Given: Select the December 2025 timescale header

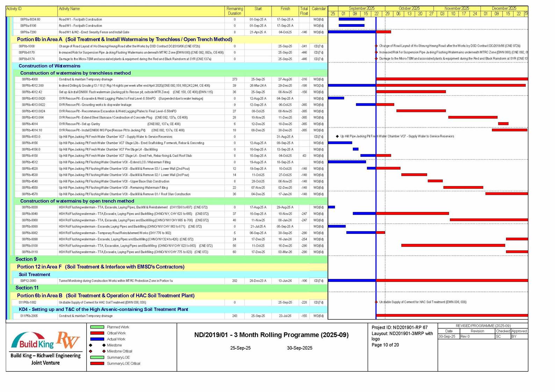Looking at the screenshot, I should tap(504, 8).
